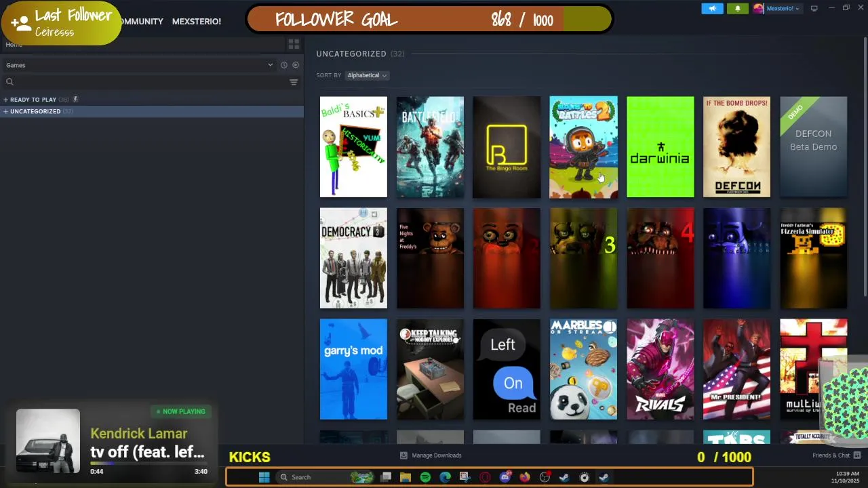Image resolution: width=868 pixels, height=488 pixels.
Task: Select the first Five Nights at Freddy's cover
Action: (430, 258)
